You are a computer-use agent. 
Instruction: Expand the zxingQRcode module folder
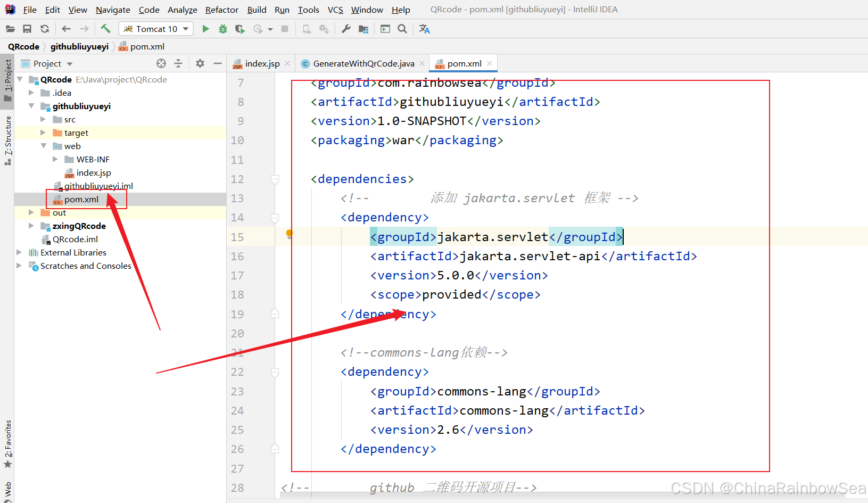[31, 226]
